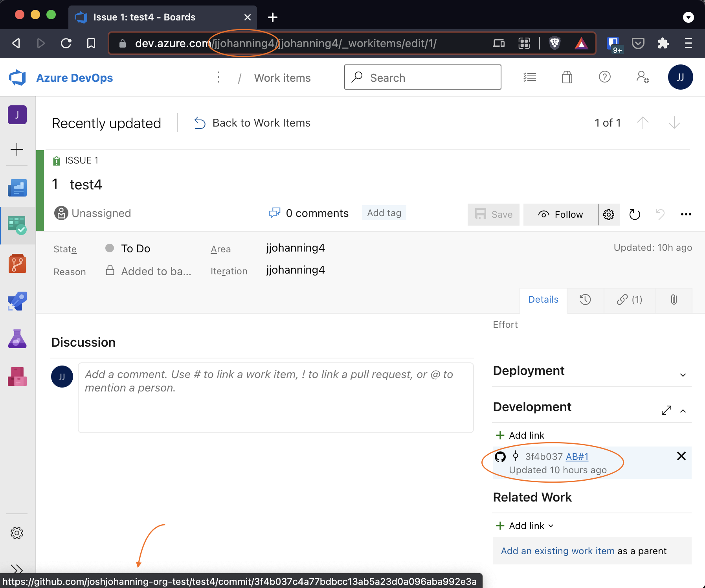Open Boards from the left sidebar
705x588 pixels.
click(x=17, y=225)
